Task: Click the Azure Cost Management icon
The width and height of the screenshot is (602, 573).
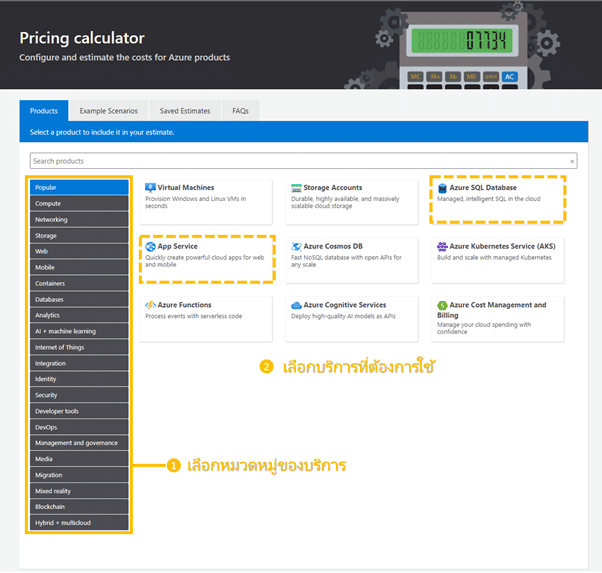Action: click(x=442, y=305)
